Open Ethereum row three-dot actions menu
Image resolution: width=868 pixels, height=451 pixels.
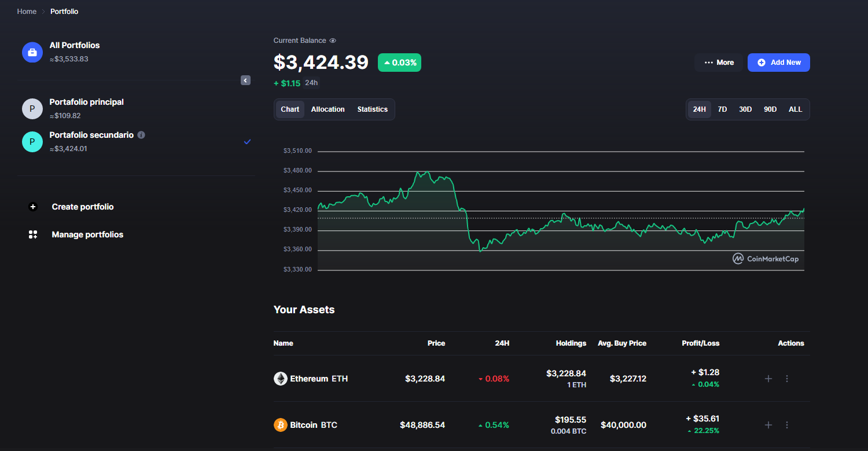pos(787,379)
